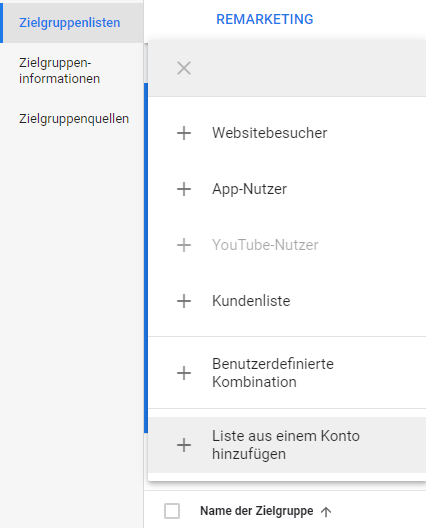Click plus icon beside Liste aus einem Konto
The height and width of the screenshot is (528, 426).
tap(184, 445)
